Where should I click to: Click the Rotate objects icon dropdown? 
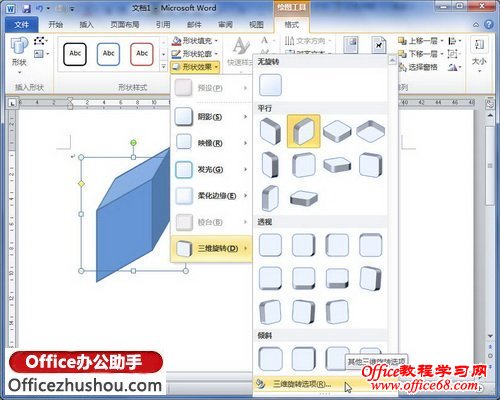coord(455,67)
